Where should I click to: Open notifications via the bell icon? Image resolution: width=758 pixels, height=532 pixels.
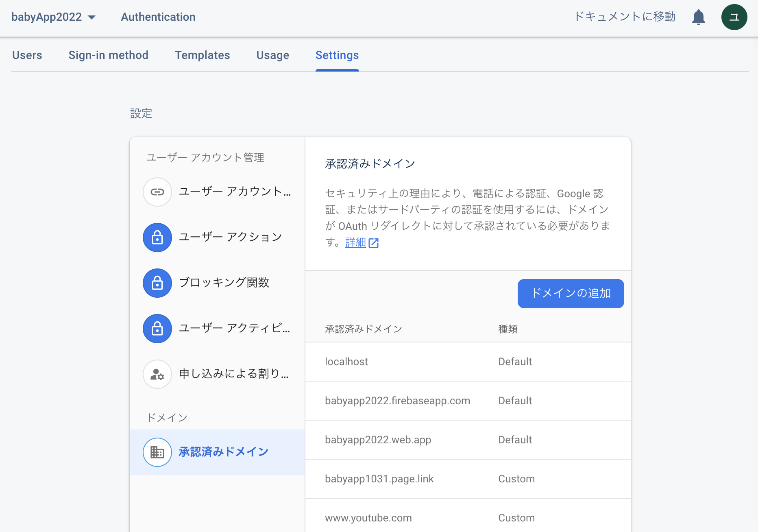pyautogui.click(x=699, y=17)
